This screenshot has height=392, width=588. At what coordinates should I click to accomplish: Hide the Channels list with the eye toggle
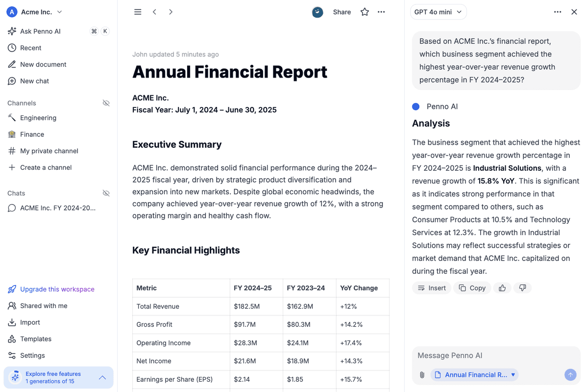pyautogui.click(x=106, y=103)
